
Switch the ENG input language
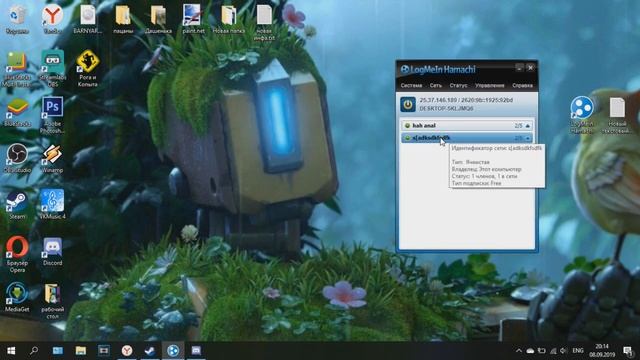(x=578, y=351)
